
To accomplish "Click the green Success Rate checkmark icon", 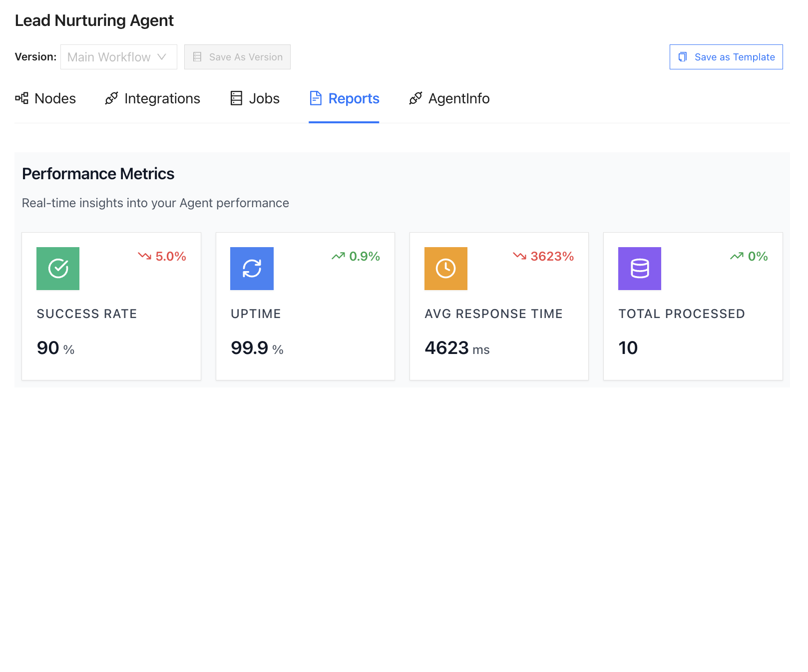I will (58, 269).
